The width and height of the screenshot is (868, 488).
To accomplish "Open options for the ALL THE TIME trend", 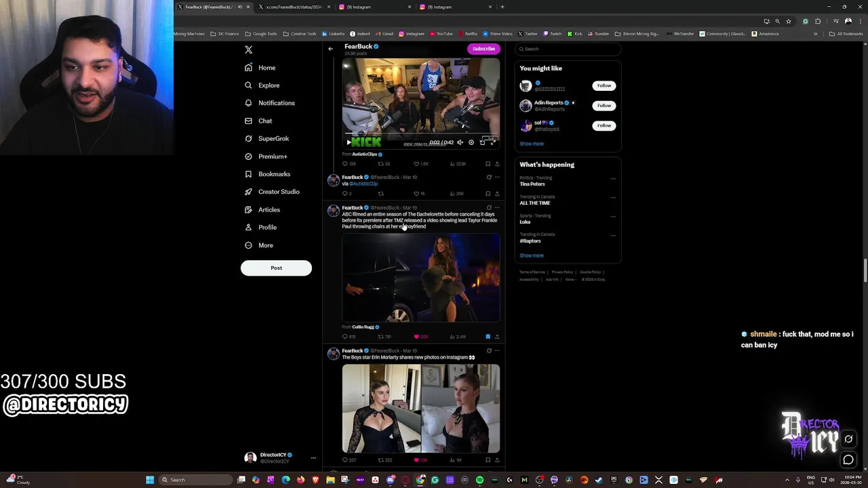I will [x=613, y=198].
